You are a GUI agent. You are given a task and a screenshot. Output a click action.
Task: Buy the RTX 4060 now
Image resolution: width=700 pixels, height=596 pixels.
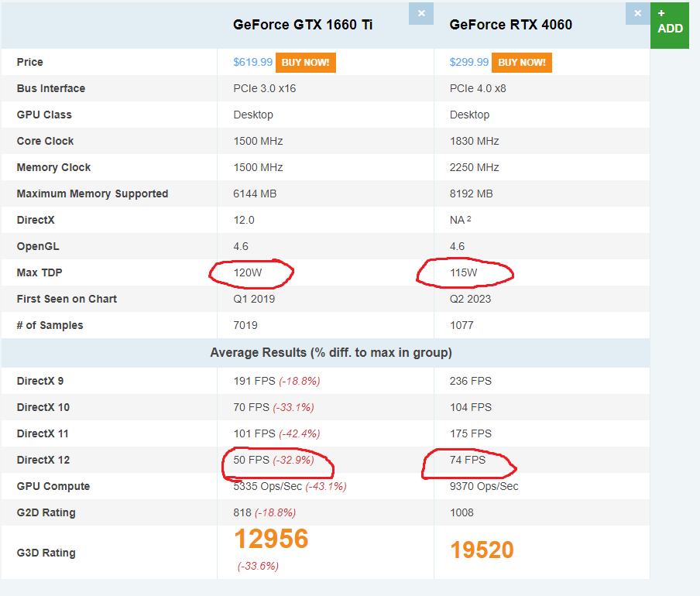[x=522, y=63]
